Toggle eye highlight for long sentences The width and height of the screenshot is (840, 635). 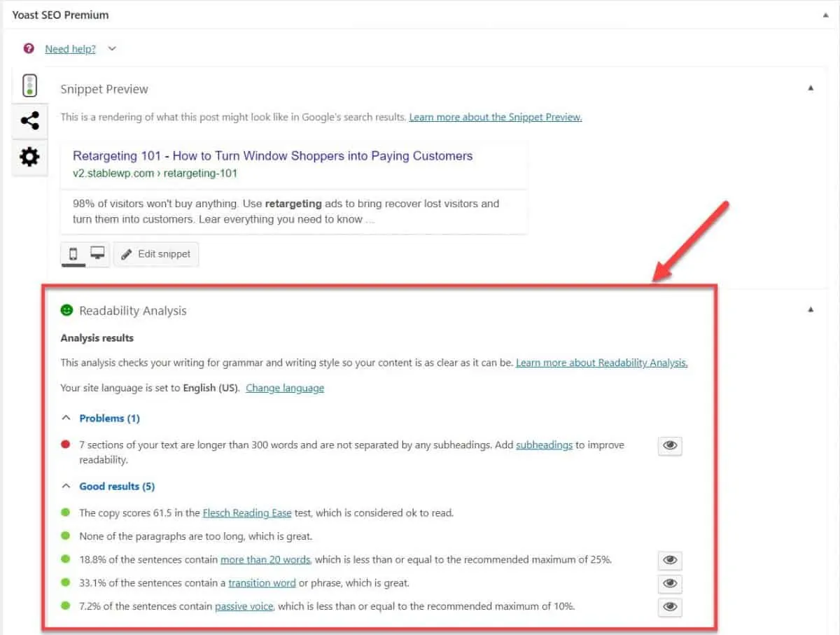click(670, 560)
